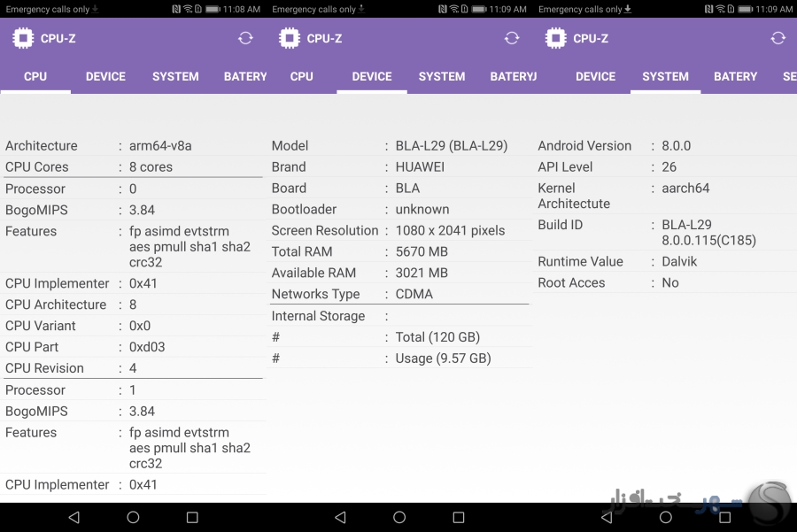Tap the CPU-Z chip logo on the DEVICE screen
This screenshot has height=532, width=797.
tap(290, 38)
